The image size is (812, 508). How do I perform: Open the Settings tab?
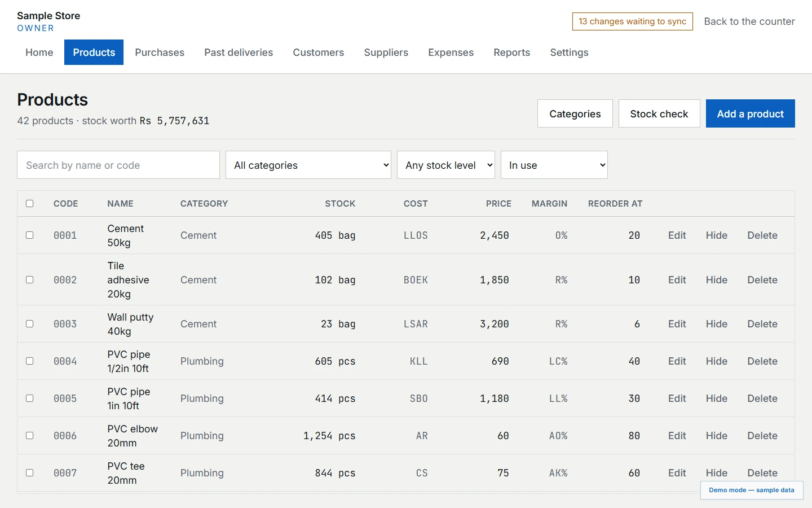(570, 52)
